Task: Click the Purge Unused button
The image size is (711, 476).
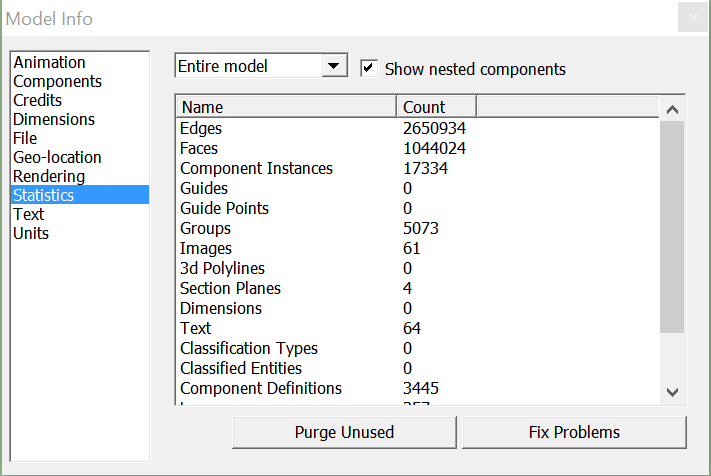Action: tap(344, 432)
